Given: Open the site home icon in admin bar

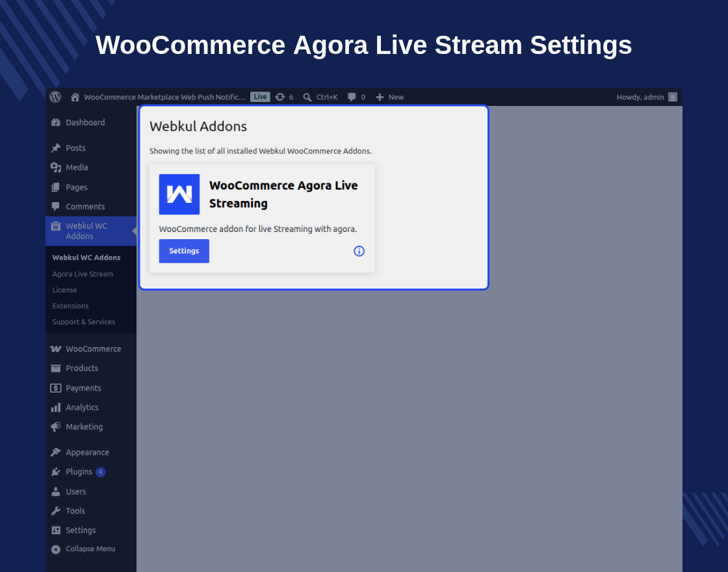Looking at the screenshot, I should tap(75, 97).
